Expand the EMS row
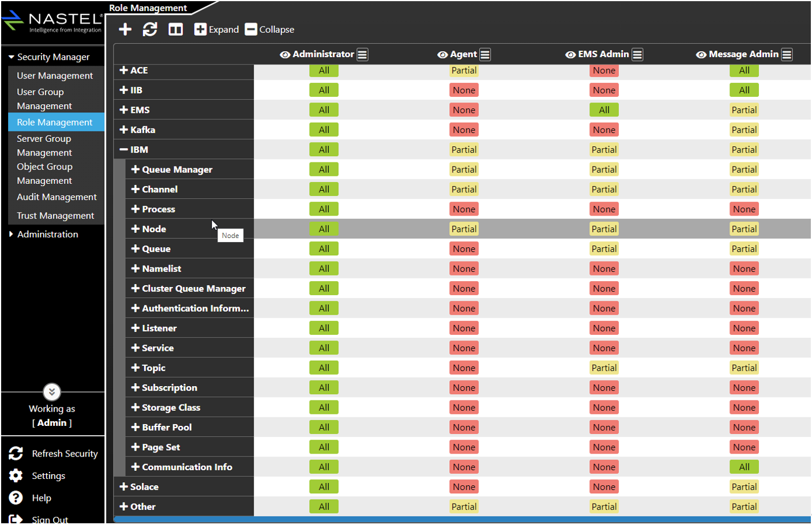 (123, 109)
